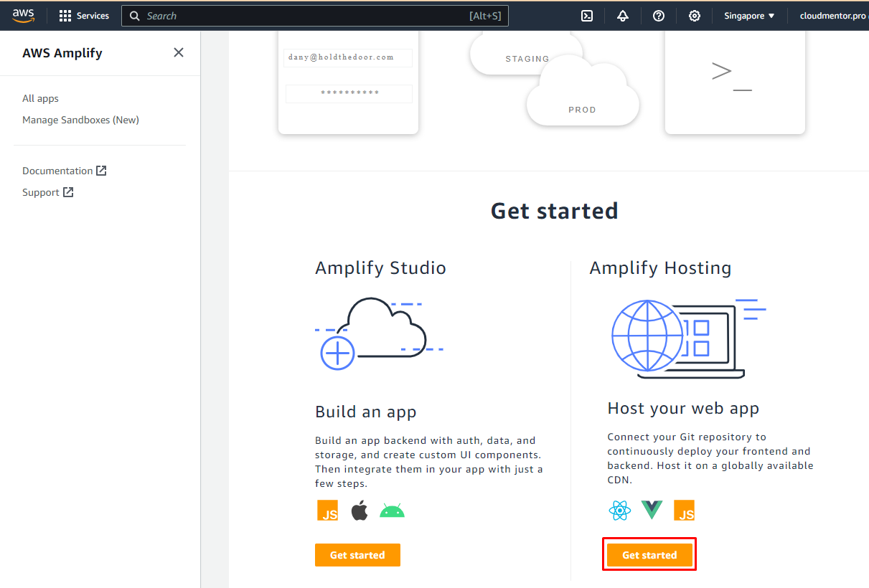
Task: Click the Vue icon under Amplify Hosting
Action: pos(652,511)
